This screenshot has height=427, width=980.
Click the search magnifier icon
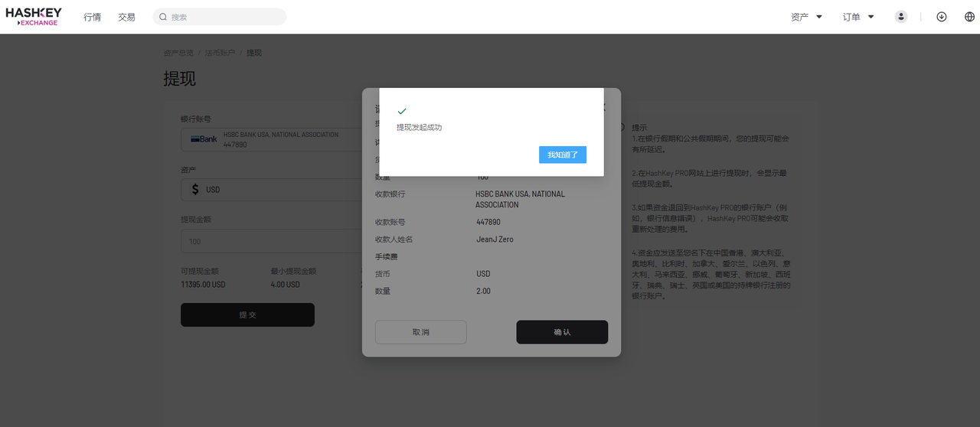pyautogui.click(x=163, y=17)
